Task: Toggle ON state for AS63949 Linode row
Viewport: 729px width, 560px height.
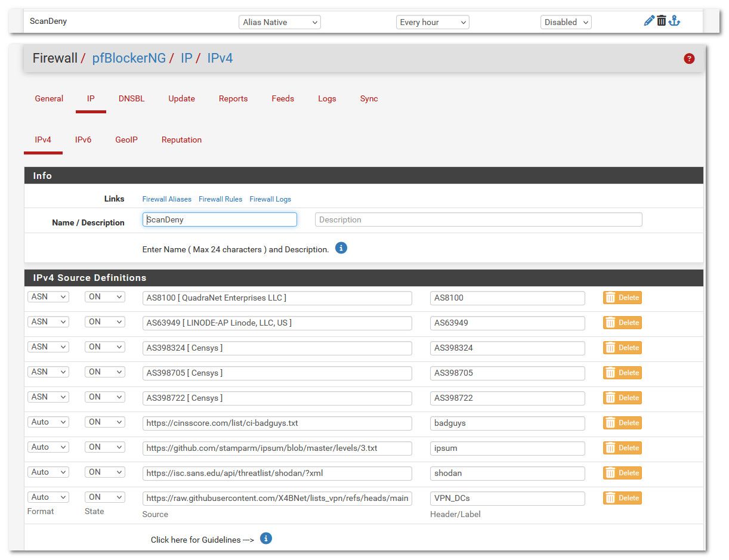Action: coord(104,322)
